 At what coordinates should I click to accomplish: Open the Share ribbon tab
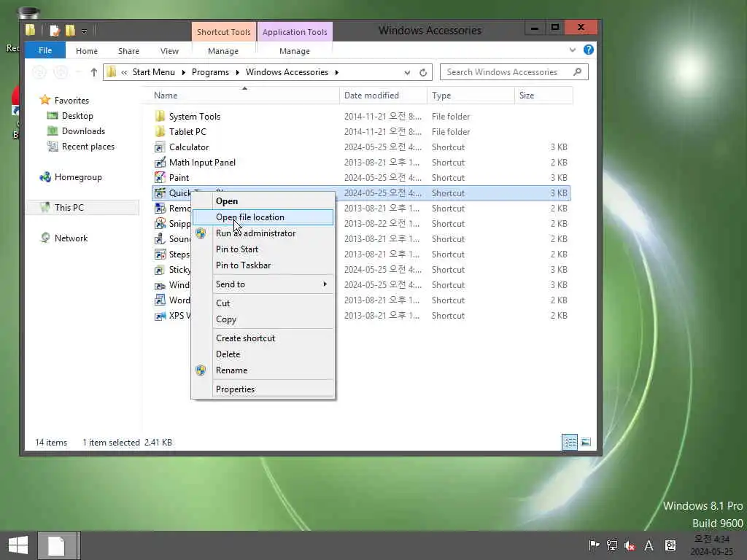128,50
